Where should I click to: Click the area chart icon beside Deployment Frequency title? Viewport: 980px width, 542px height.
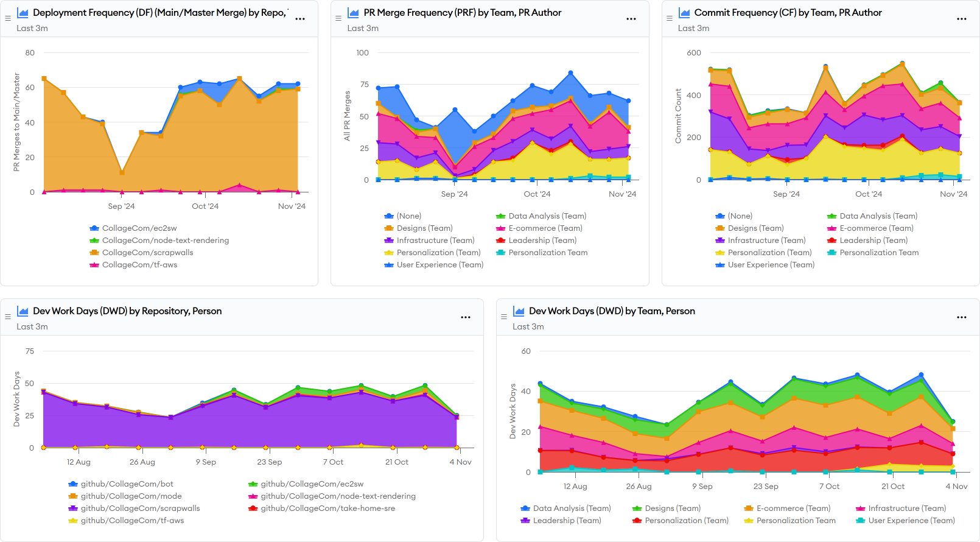pyautogui.click(x=23, y=13)
